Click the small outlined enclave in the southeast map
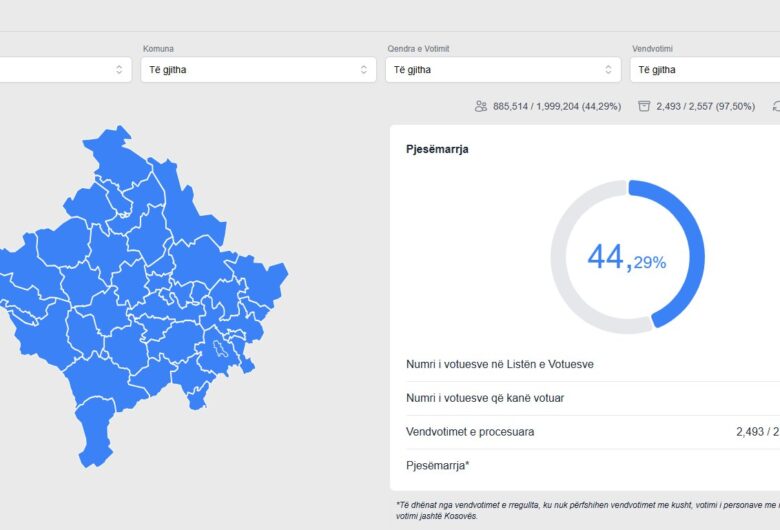The image size is (780, 530). pos(218,352)
